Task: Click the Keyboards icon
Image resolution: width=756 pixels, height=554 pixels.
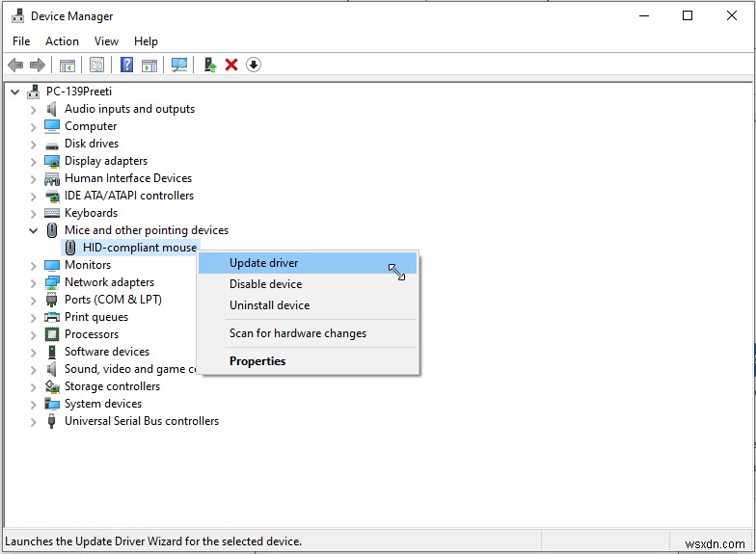Action: (x=52, y=213)
